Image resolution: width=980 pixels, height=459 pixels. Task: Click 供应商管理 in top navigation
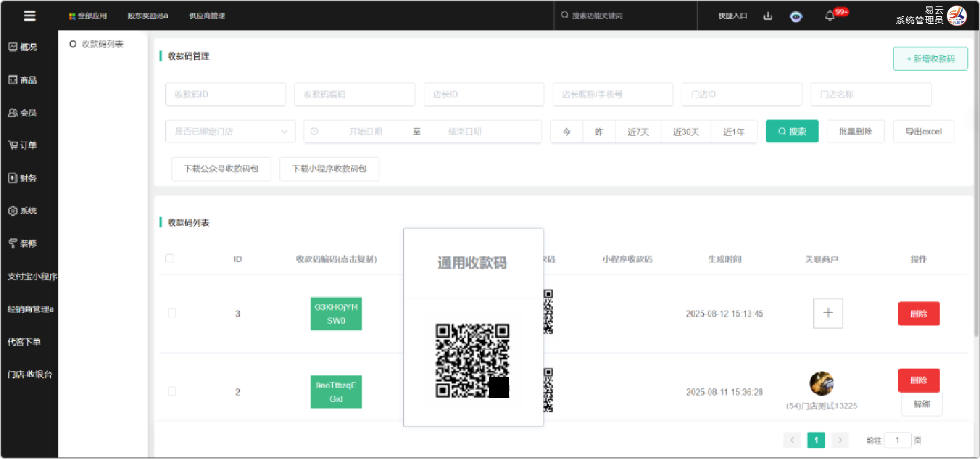click(x=207, y=16)
